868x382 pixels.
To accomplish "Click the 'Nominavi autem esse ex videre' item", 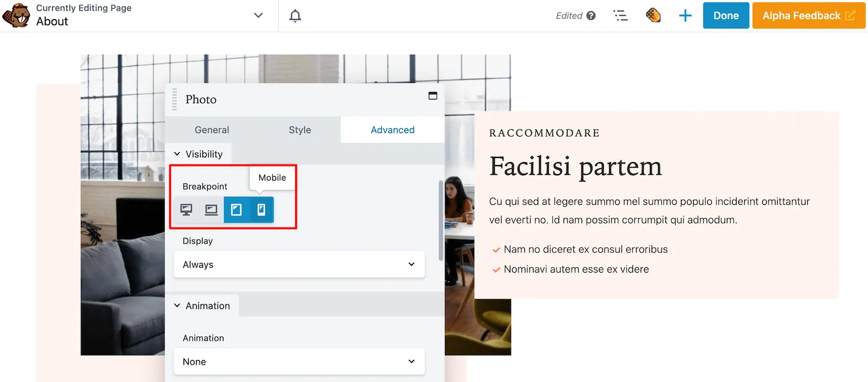I will (x=576, y=269).
